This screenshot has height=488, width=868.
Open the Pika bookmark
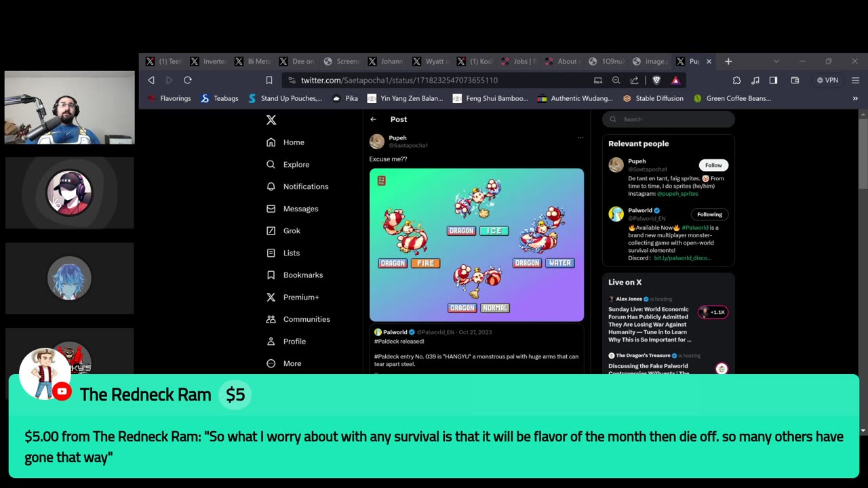[345, 98]
